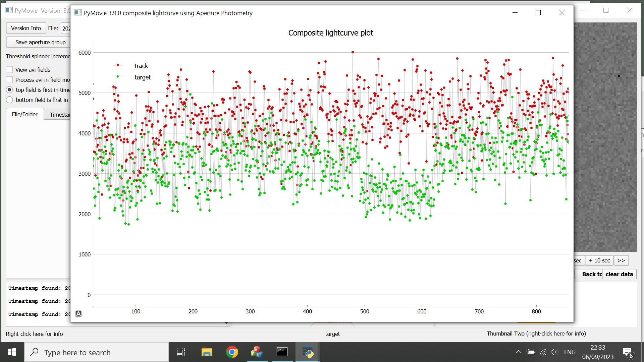Enable the View avi fields checkbox
This screenshot has width=644, height=362.
(x=9, y=70)
